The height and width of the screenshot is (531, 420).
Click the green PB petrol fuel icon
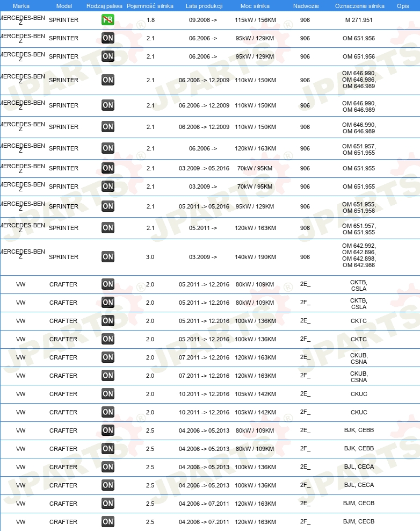[107, 20]
